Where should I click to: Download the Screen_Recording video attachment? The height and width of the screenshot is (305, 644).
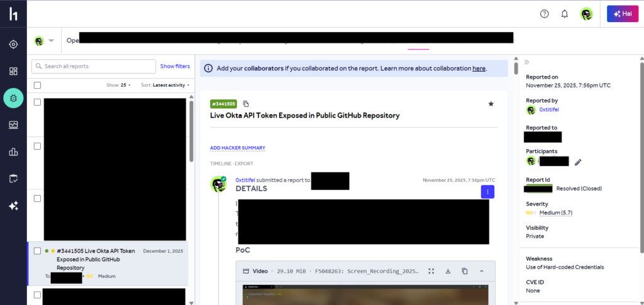448,271
